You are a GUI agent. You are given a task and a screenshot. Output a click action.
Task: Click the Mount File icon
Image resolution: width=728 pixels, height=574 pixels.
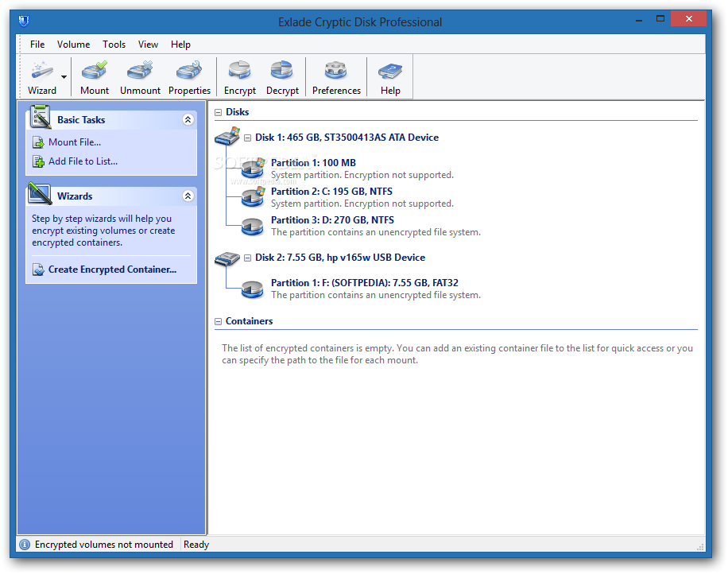click(x=38, y=142)
